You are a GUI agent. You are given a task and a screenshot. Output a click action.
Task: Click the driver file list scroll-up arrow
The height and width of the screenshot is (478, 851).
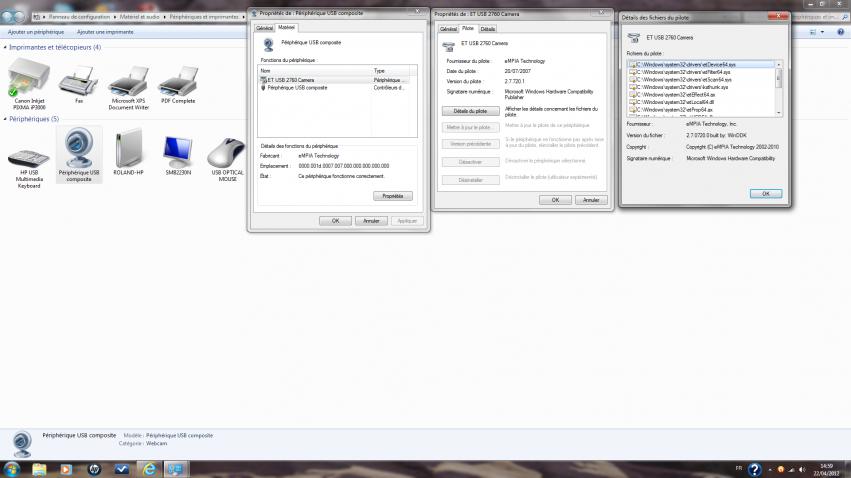[x=779, y=65]
